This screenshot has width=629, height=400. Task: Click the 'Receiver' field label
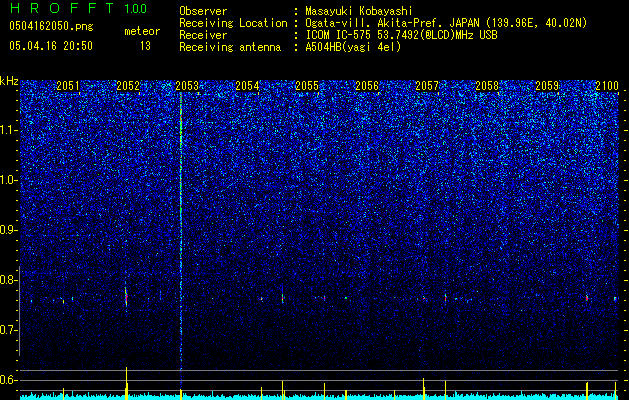pyautogui.click(x=203, y=35)
